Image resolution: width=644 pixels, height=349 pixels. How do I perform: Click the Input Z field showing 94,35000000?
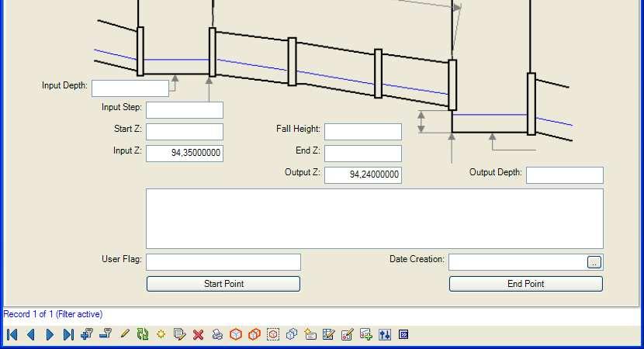pos(185,154)
